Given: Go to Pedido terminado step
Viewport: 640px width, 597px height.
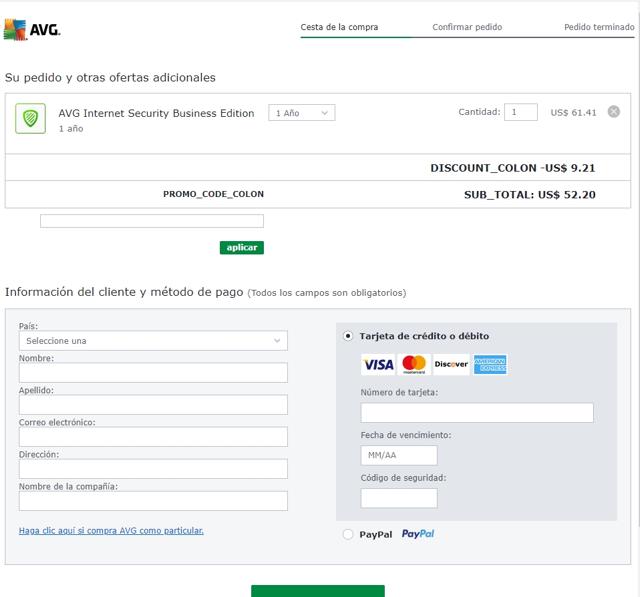Looking at the screenshot, I should (x=599, y=27).
